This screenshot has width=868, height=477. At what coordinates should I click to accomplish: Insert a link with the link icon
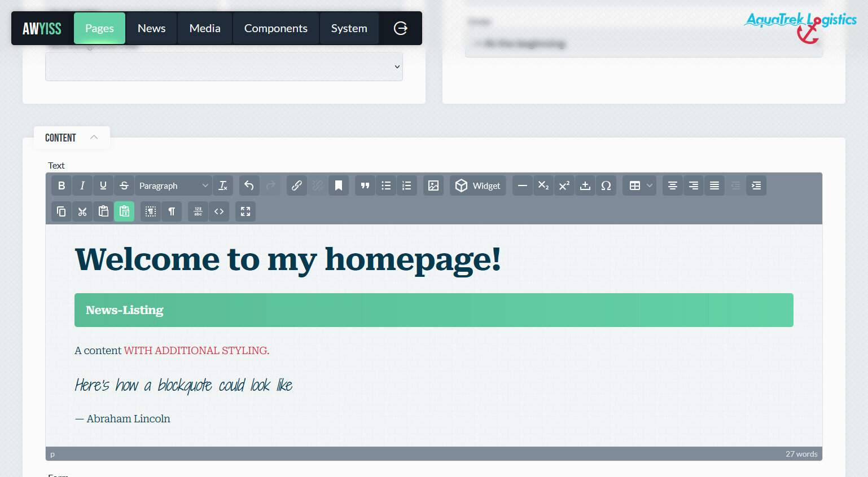tap(297, 185)
